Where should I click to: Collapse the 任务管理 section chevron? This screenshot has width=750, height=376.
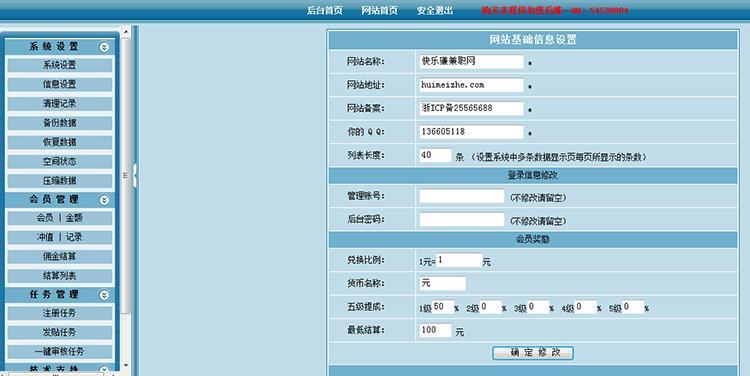point(104,295)
